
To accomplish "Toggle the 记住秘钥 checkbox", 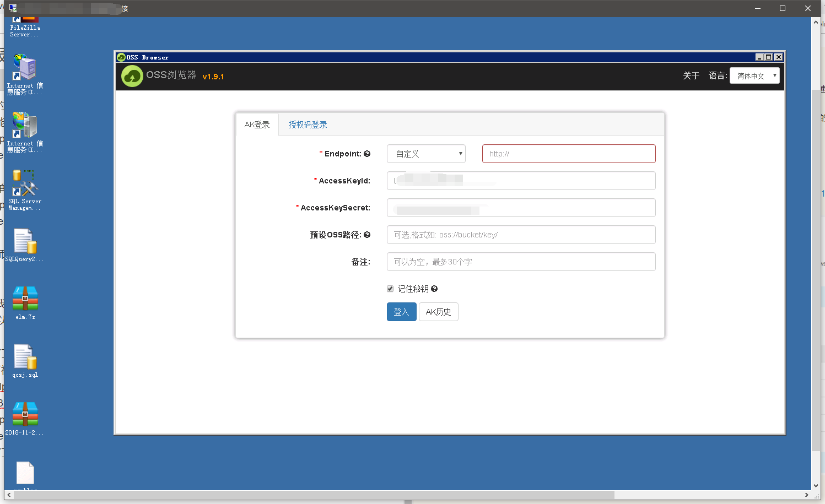I will click(390, 289).
